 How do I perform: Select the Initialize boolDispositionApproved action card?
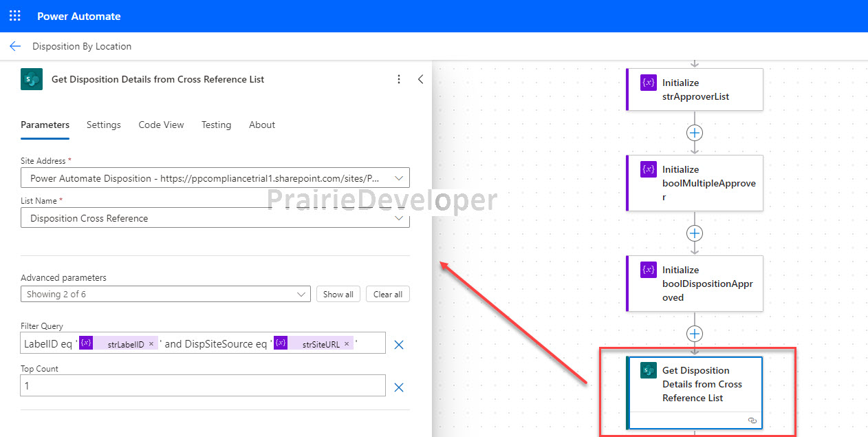tap(695, 284)
